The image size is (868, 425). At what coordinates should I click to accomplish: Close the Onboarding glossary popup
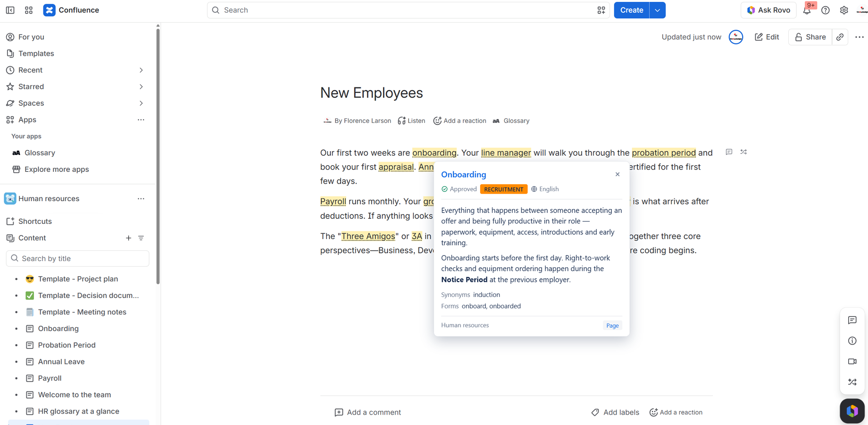(x=618, y=174)
